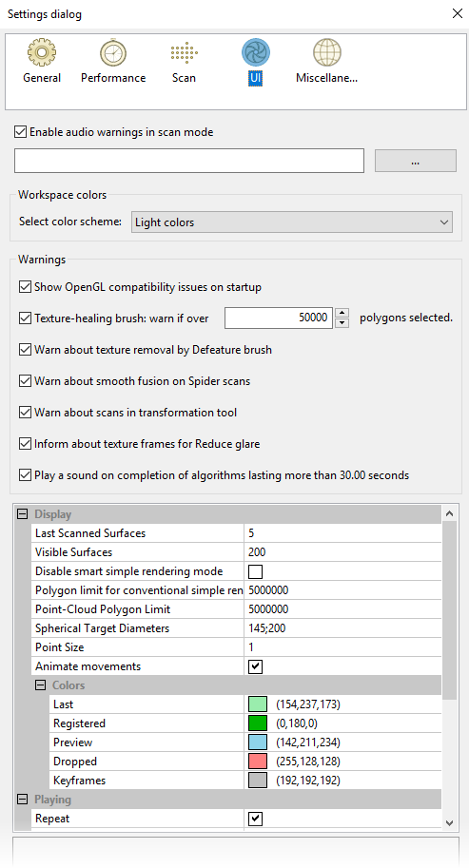
Task: Click the Registered green color swatch
Action: [x=258, y=723]
